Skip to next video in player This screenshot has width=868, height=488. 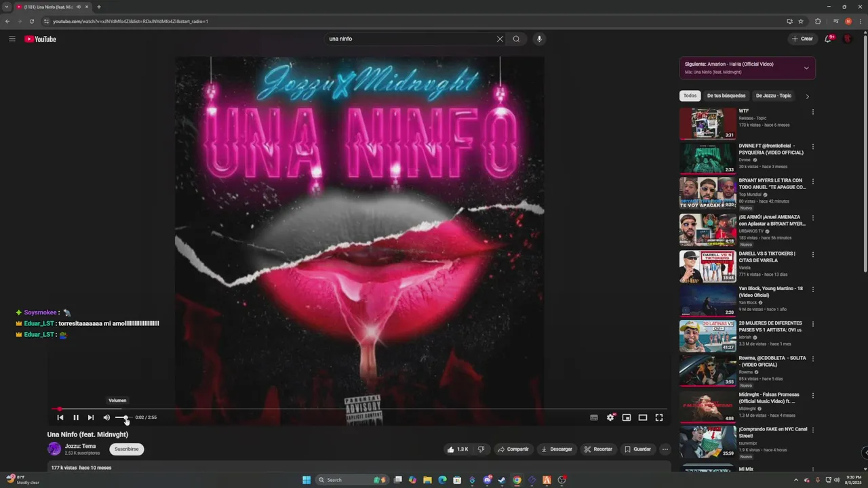tap(90, 418)
